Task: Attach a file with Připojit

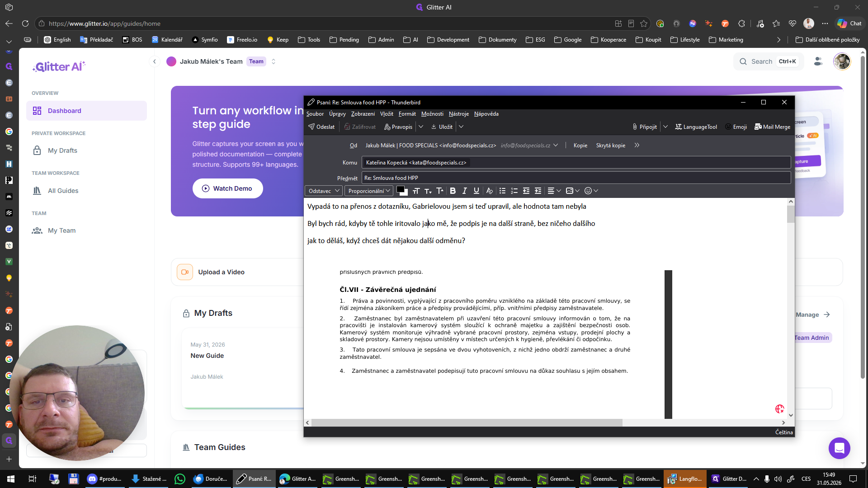Action: point(644,127)
